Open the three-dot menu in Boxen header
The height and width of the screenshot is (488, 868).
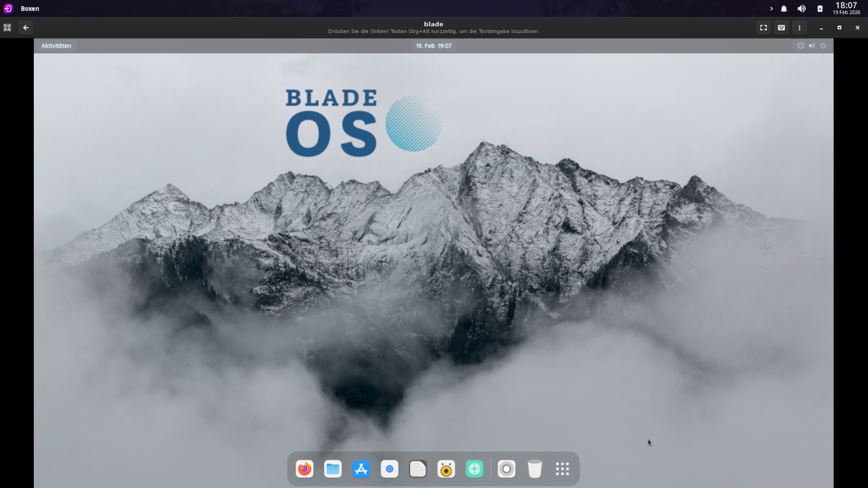click(x=799, y=28)
